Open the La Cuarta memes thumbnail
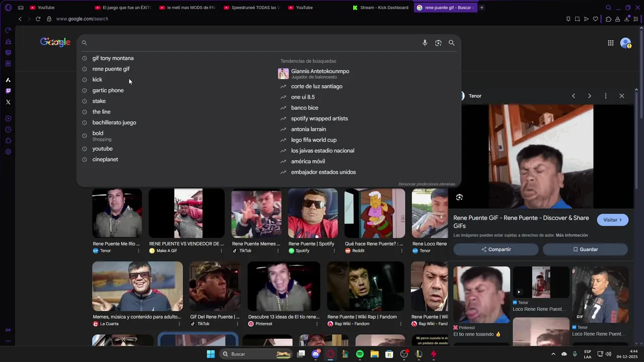Screen dimensions: 644x362 pyautogui.click(x=137, y=287)
